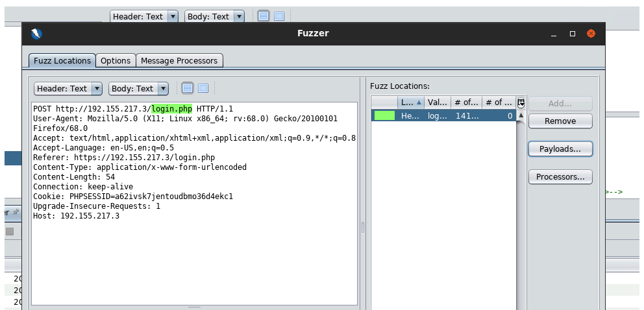Viewport: 644px width, 310px height.
Task: Close the Fuzzer dialog with orange X
Action: (591, 34)
